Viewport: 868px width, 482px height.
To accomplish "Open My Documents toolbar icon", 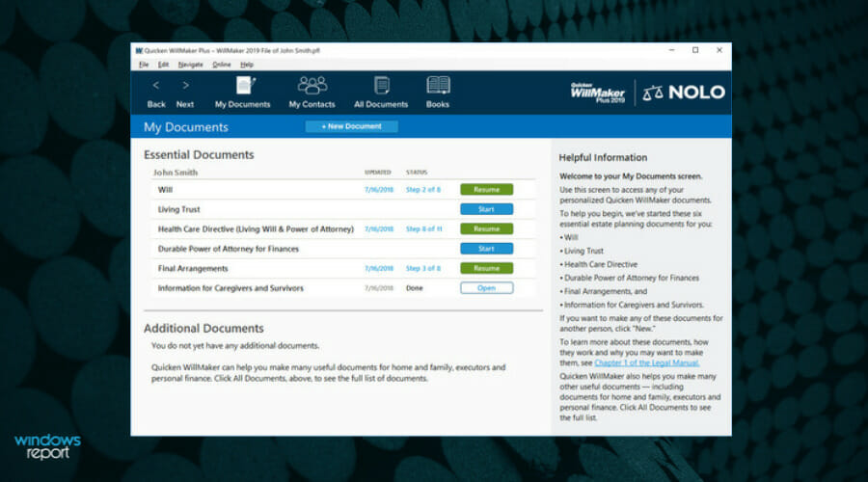I will click(245, 85).
